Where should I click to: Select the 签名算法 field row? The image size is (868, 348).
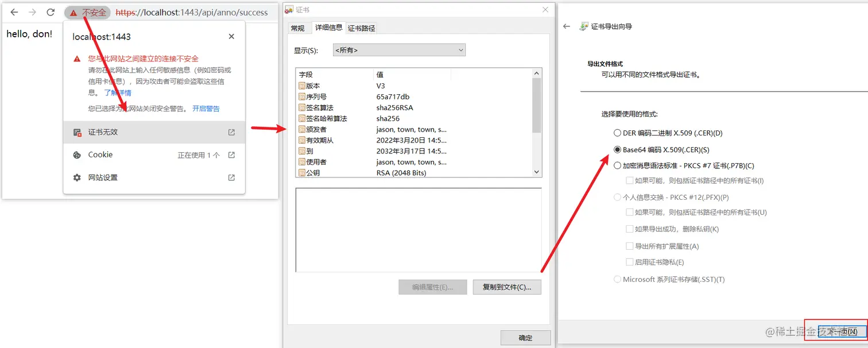[x=414, y=107]
